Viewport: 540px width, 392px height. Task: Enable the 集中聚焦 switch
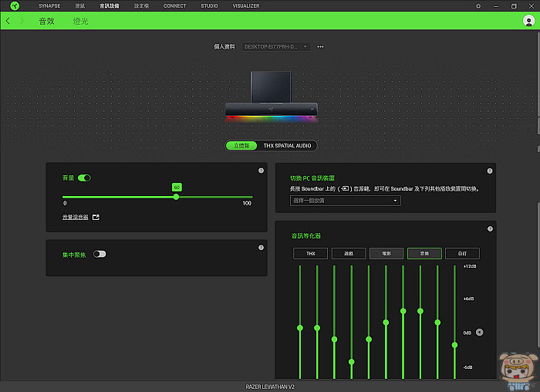pyautogui.click(x=100, y=254)
